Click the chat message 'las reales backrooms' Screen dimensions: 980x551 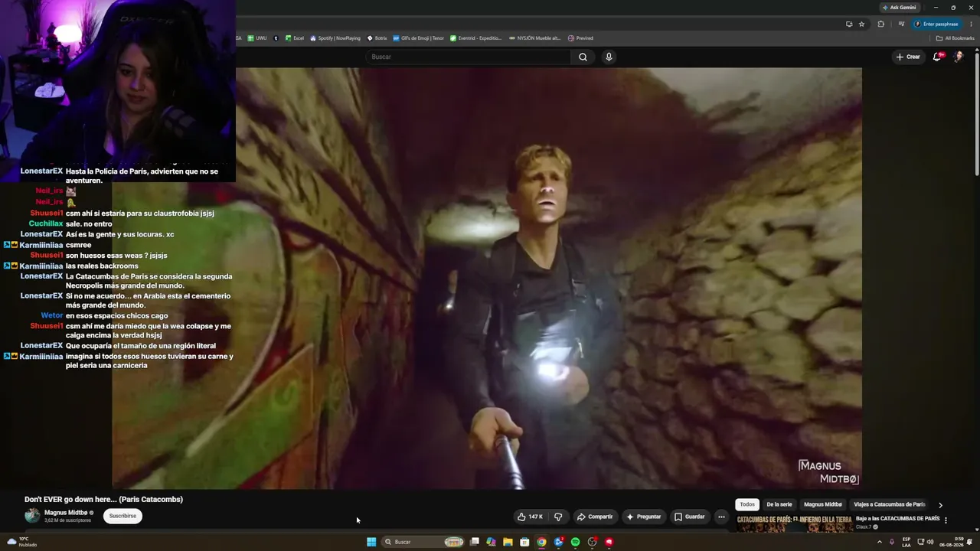[x=102, y=266]
